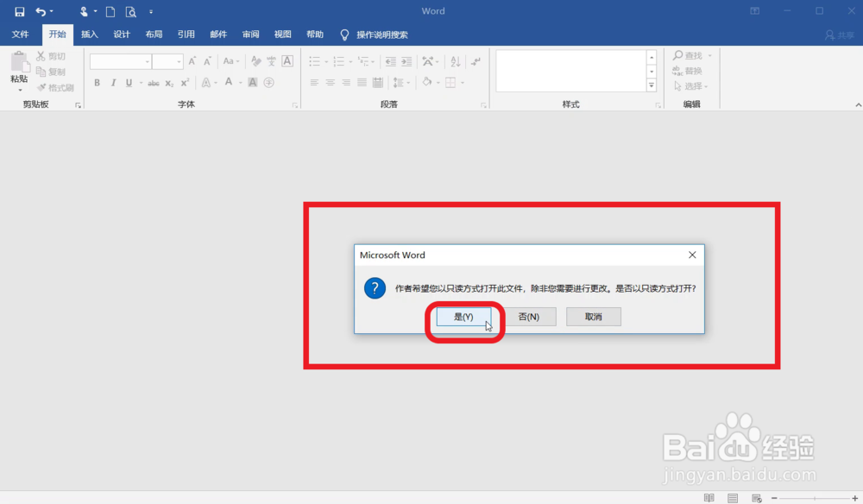Viewport: 863px width, 504px height.
Task: Click the Copy (复制) button
Action: 51,72
